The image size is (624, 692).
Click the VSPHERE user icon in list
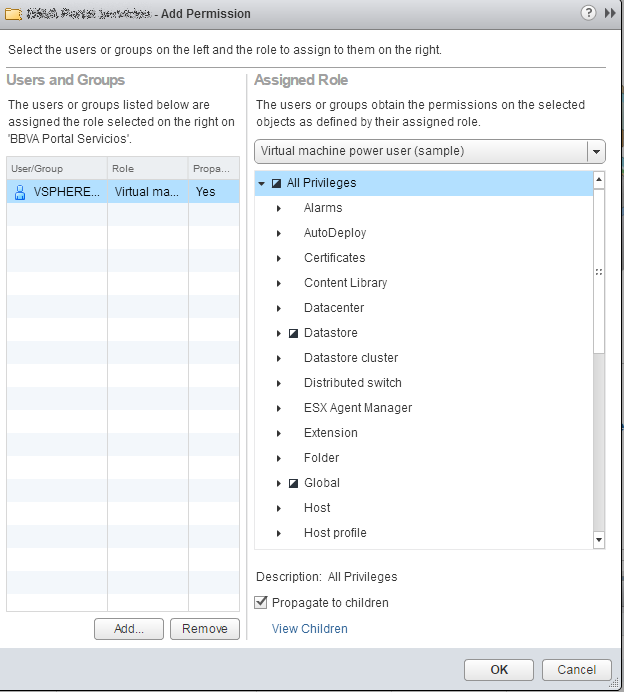pyautogui.click(x=20, y=192)
